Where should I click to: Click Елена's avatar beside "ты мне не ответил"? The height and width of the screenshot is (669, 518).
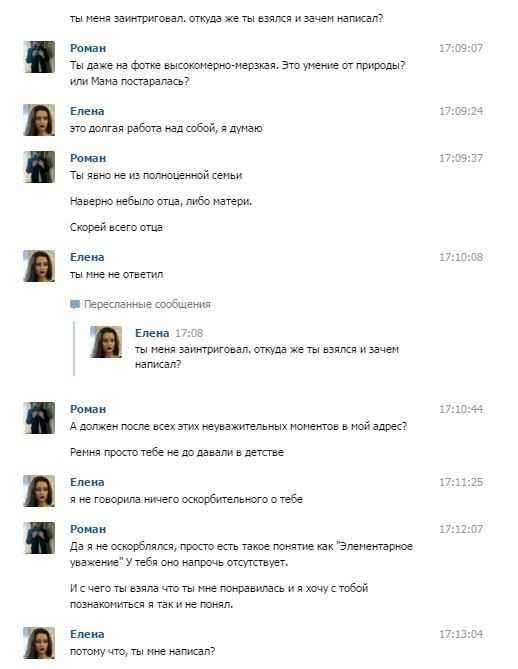pyautogui.click(x=39, y=266)
